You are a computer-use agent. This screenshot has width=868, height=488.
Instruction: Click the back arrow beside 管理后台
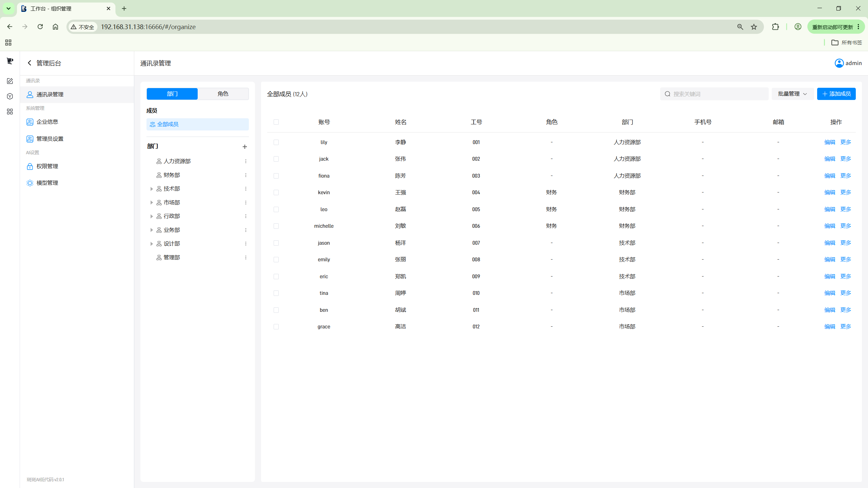[x=29, y=63]
